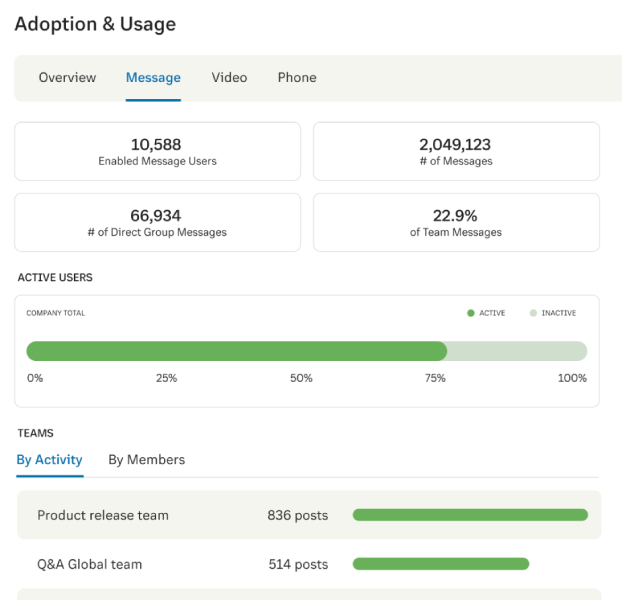The image size is (622, 600).
Task: Click the Product release team activity bar
Action: pyautogui.click(x=470, y=515)
